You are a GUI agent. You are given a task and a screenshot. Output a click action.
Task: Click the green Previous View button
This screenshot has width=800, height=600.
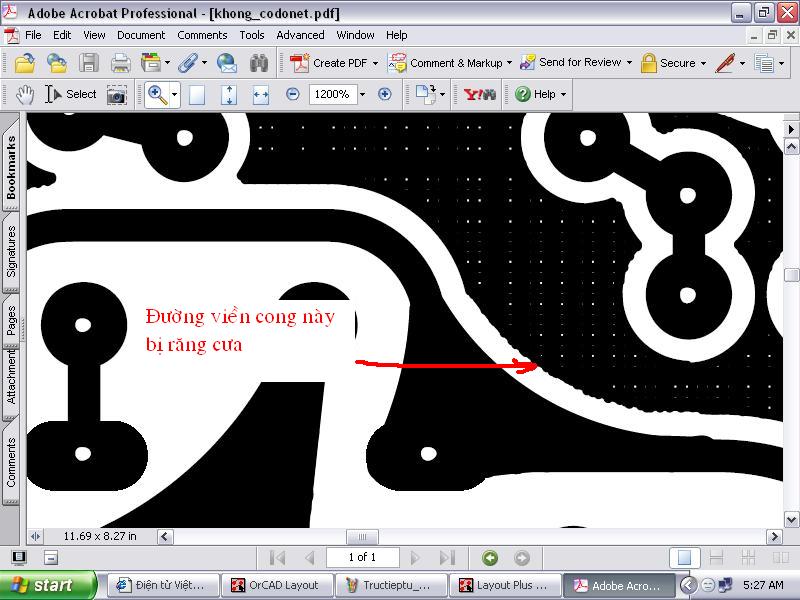point(490,558)
